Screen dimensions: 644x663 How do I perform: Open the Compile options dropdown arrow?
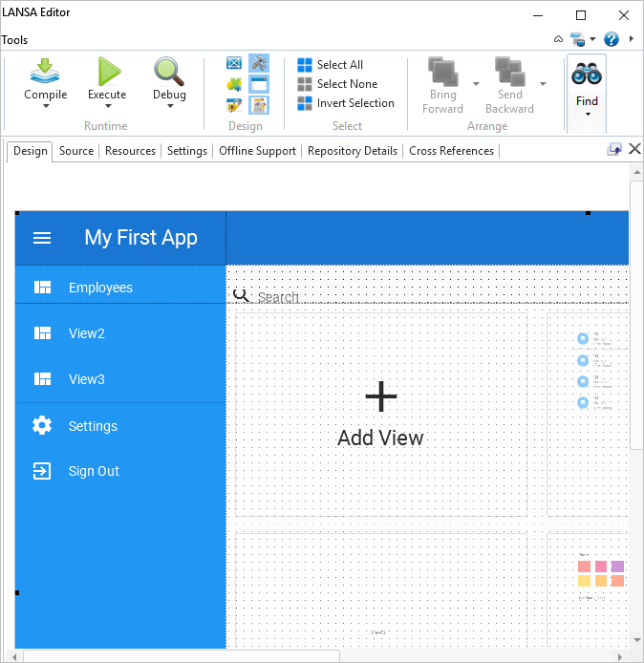pos(46,106)
